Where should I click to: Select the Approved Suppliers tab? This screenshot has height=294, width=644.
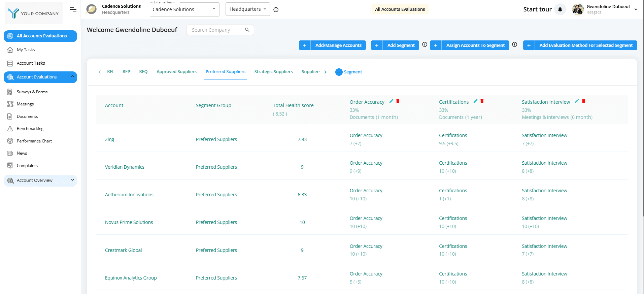point(176,72)
